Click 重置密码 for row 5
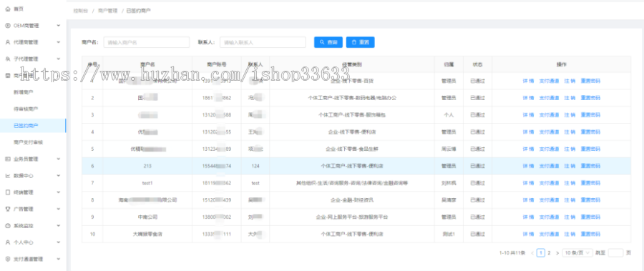Screen dimensions: 644x271 (x=590, y=149)
